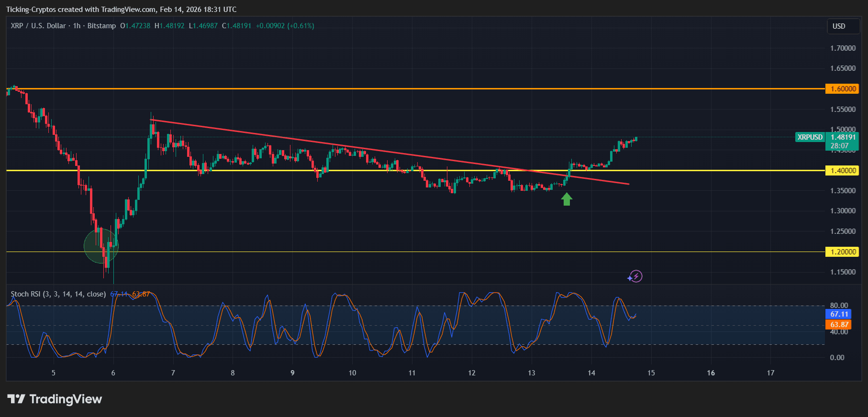Click the purple lightning bolt icon
Image resolution: width=868 pixels, height=417 pixels.
click(635, 276)
